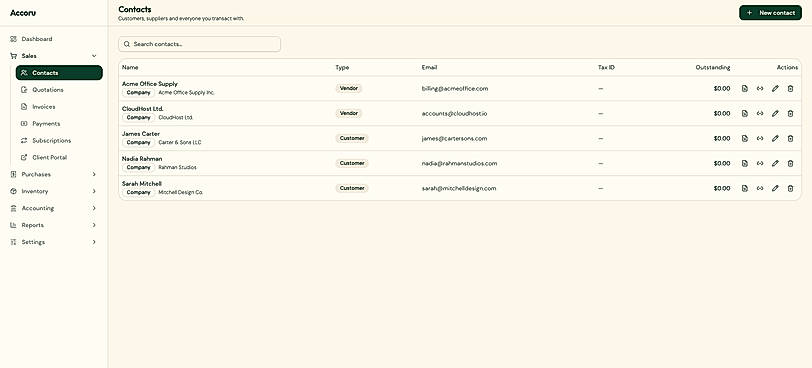Open the Subscriptions page
The height and width of the screenshot is (368, 812).
pyautogui.click(x=59, y=140)
